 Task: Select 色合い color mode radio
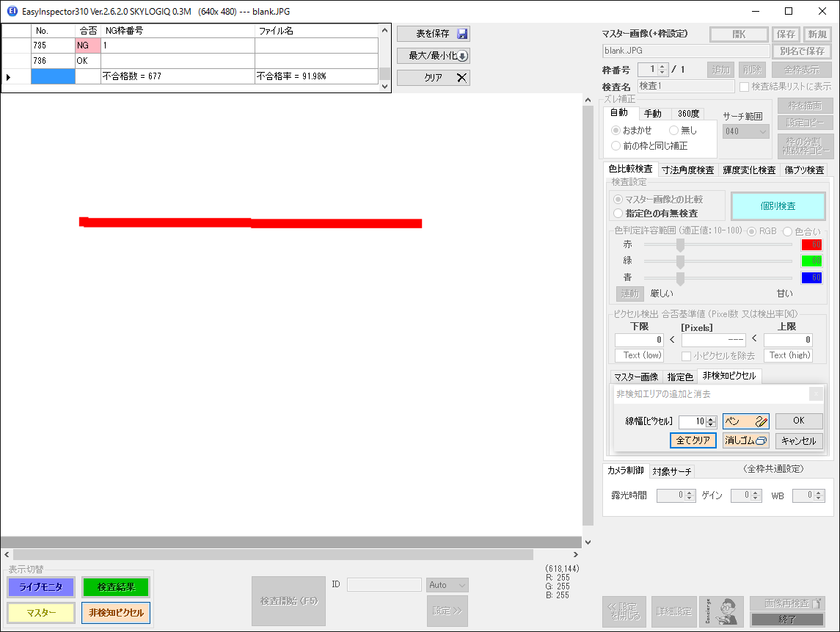787,231
